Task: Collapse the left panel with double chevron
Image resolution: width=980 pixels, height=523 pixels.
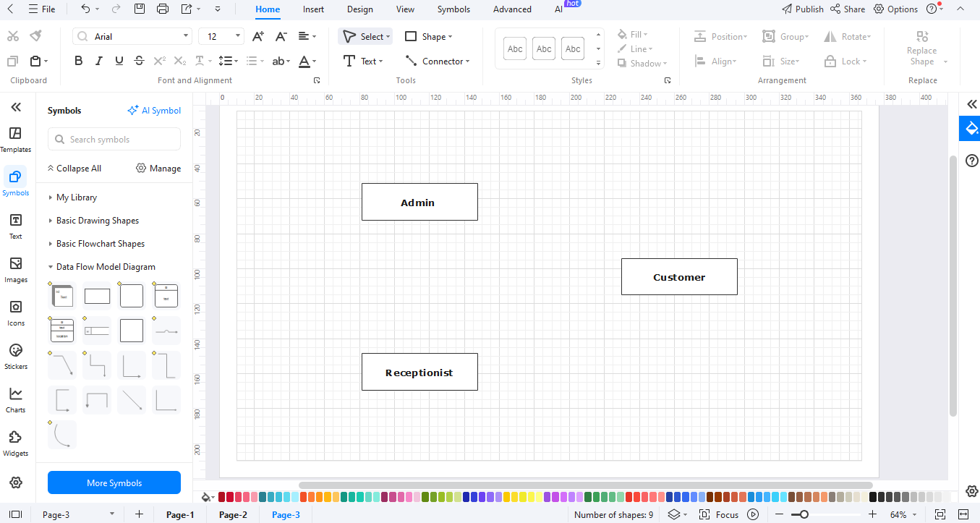Action: [x=16, y=107]
